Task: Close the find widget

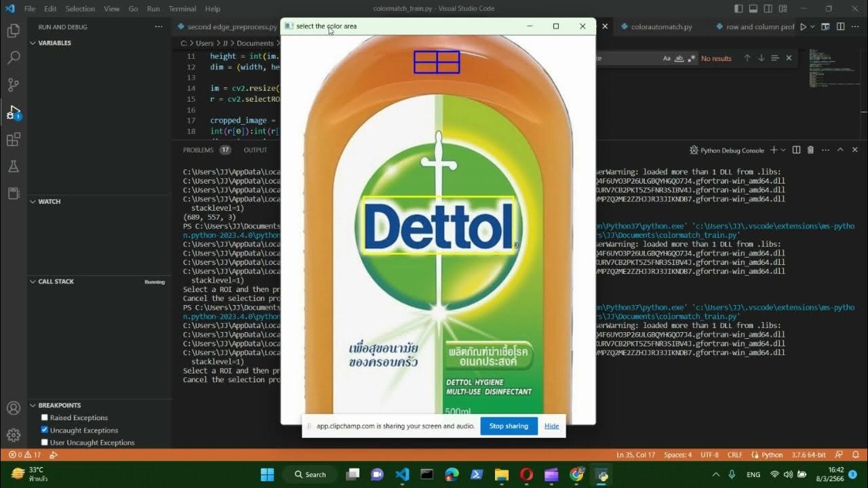Action: click(x=789, y=58)
